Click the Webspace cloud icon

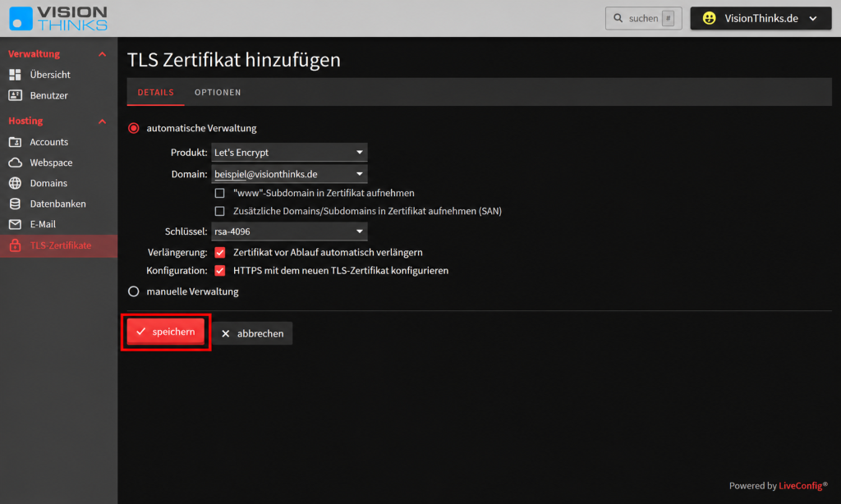(15, 163)
